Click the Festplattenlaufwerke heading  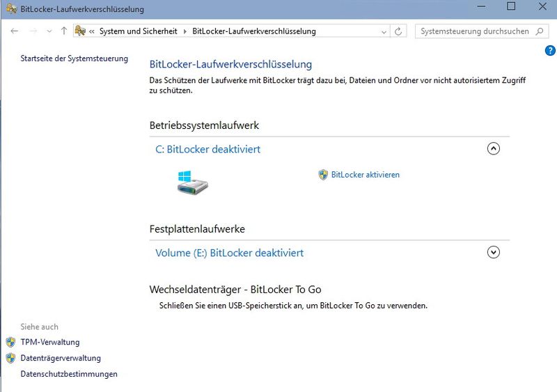point(197,229)
